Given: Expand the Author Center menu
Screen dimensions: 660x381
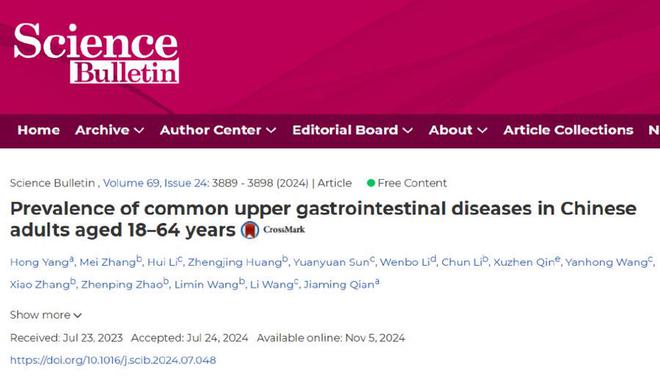Looking at the screenshot, I should 218,130.
